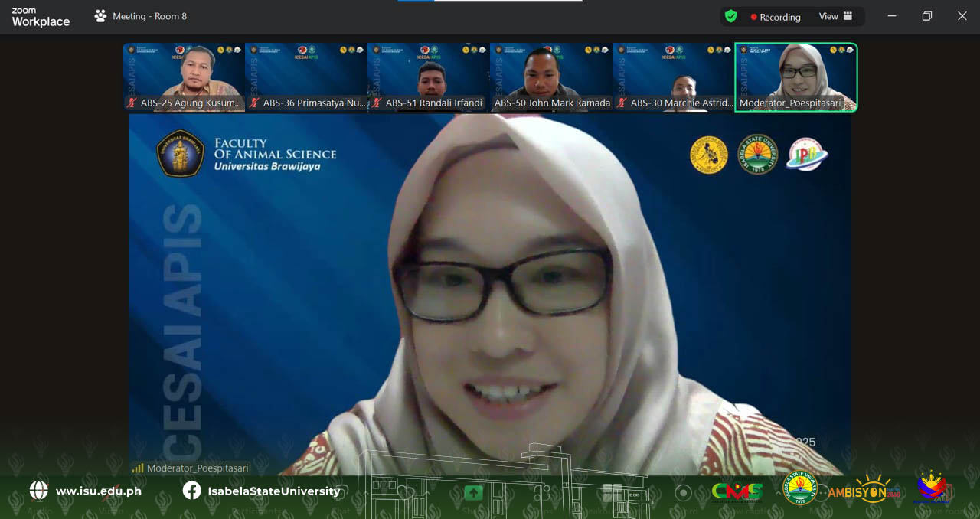Image resolution: width=980 pixels, height=519 pixels.
Task: Click the Zoom Workplace logo
Action: point(41,17)
